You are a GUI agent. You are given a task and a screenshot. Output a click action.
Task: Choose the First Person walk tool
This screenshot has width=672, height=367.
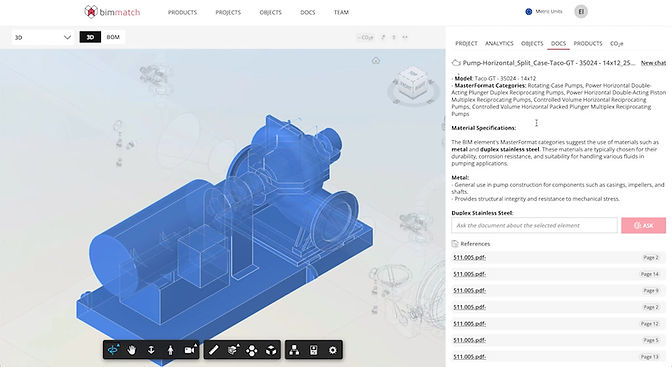point(170,350)
